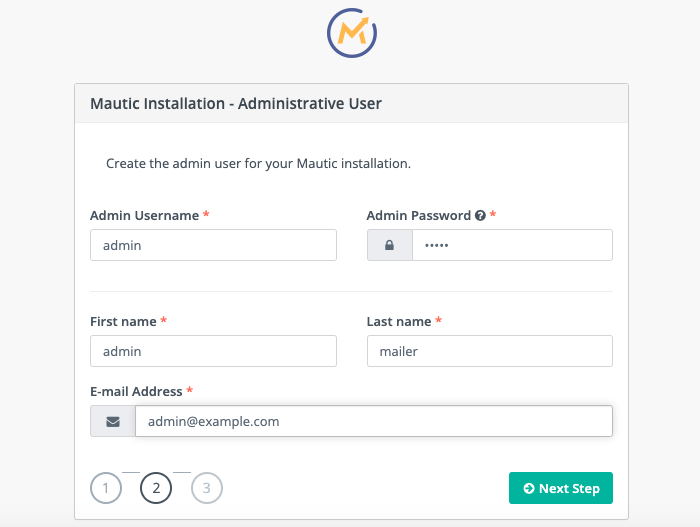The height and width of the screenshot is (527, 700).
Task: Click the envelope icon beside e-mail field
Action: coord(113,421)
